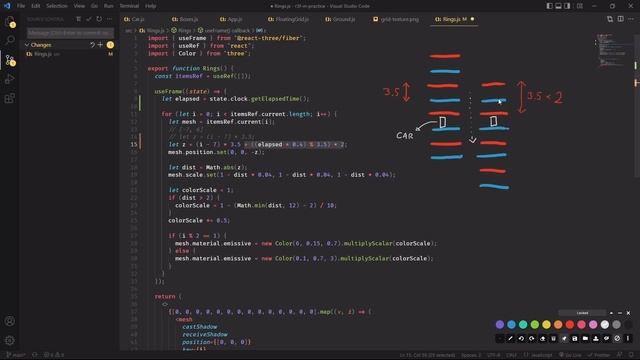Open editor more actions ellipsis
The width and height of the screenshot is (640, 360).
(631, 19)
